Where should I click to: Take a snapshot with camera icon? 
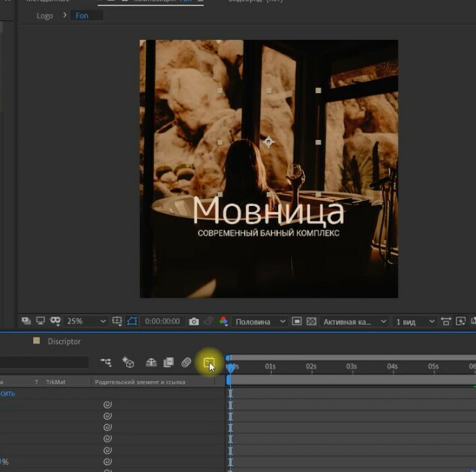click(193, 321)
